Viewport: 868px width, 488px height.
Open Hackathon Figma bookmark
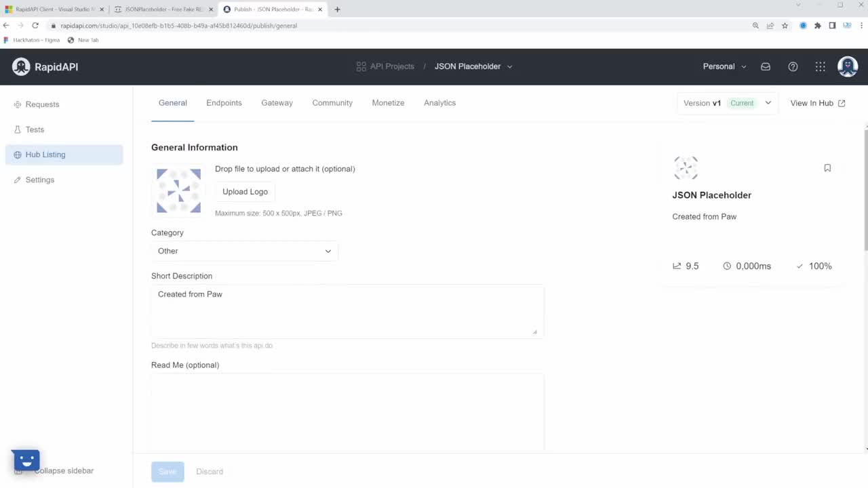click(32, 40)
